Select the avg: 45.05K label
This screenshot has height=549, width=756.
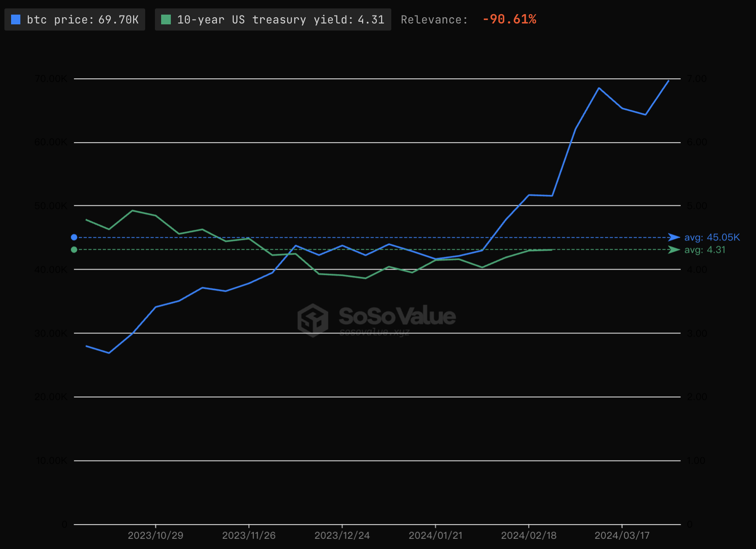[712, 237]
